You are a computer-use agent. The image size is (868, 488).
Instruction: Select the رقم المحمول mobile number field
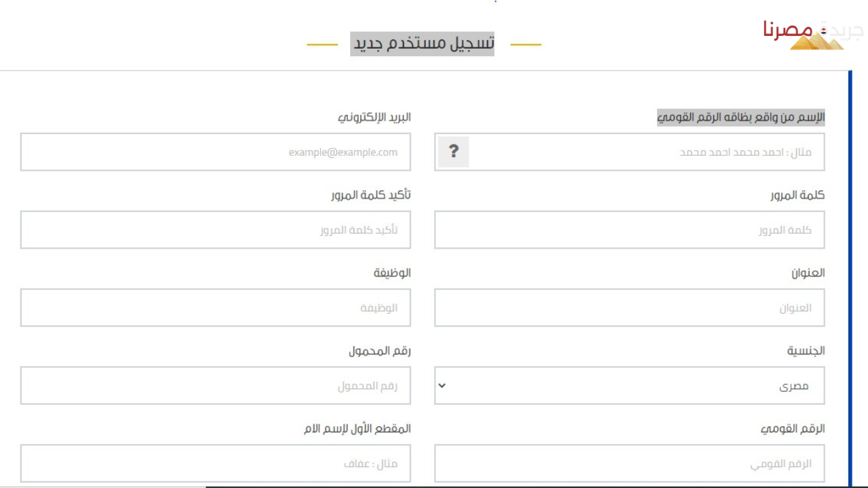pyautogui.click(x=216, y=386)
